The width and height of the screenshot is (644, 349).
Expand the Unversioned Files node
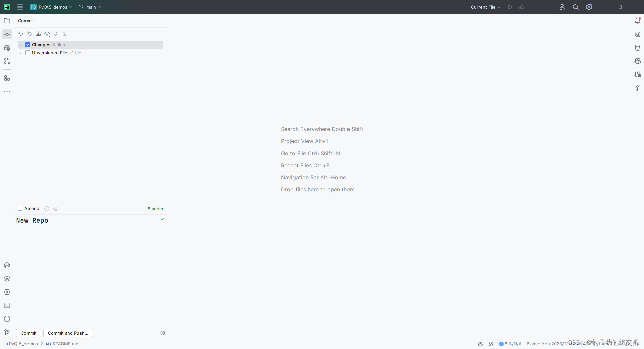[x=21, y=53]
